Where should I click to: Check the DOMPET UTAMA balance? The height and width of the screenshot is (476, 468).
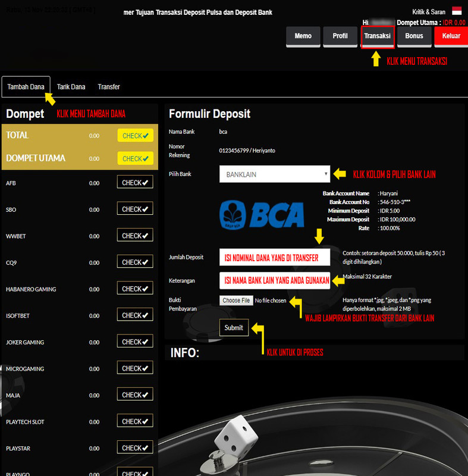point(135,158)
